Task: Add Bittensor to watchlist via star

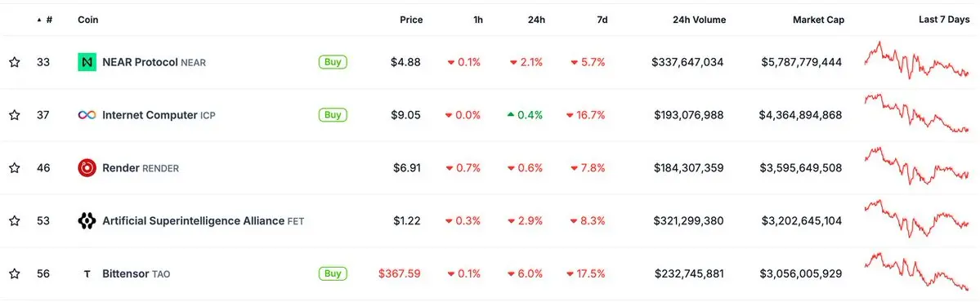Action: coord(15,274)
